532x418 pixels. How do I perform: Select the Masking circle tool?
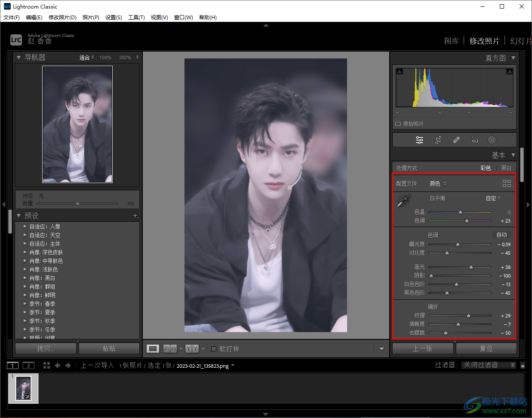point(492,140)
